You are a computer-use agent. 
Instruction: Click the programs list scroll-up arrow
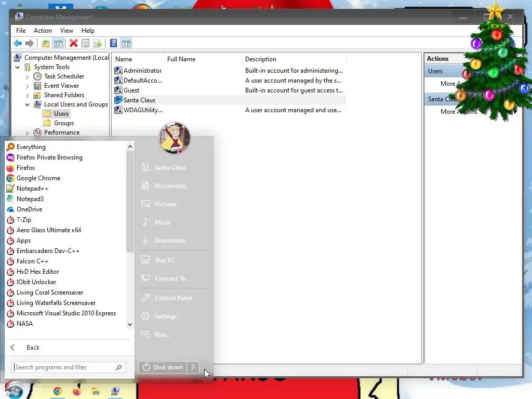[130, 147]
